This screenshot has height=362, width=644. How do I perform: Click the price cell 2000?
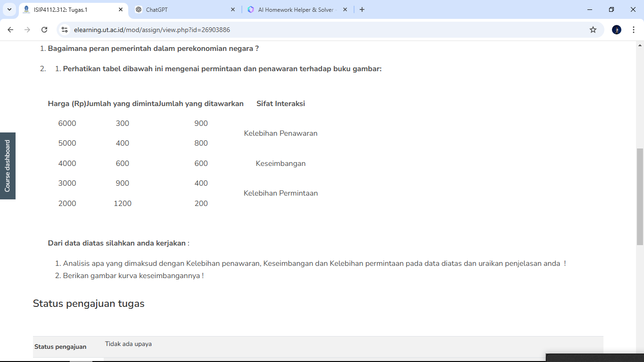point(67,204)
